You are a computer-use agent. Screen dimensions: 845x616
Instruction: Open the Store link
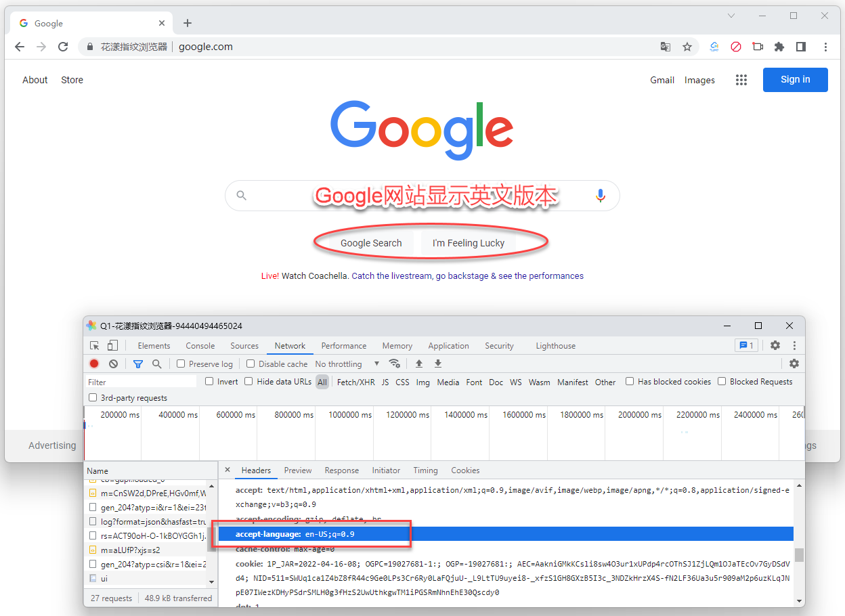(72, 80)
